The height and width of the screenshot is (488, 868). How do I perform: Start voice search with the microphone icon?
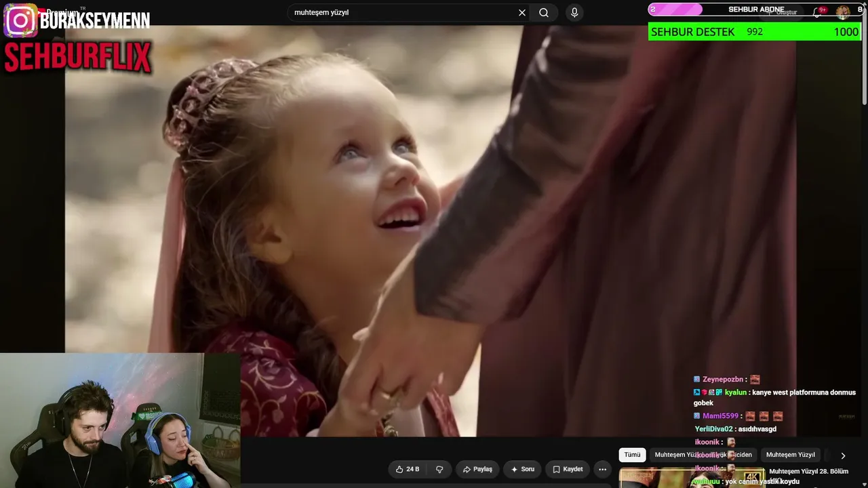(x=574, y=12)
